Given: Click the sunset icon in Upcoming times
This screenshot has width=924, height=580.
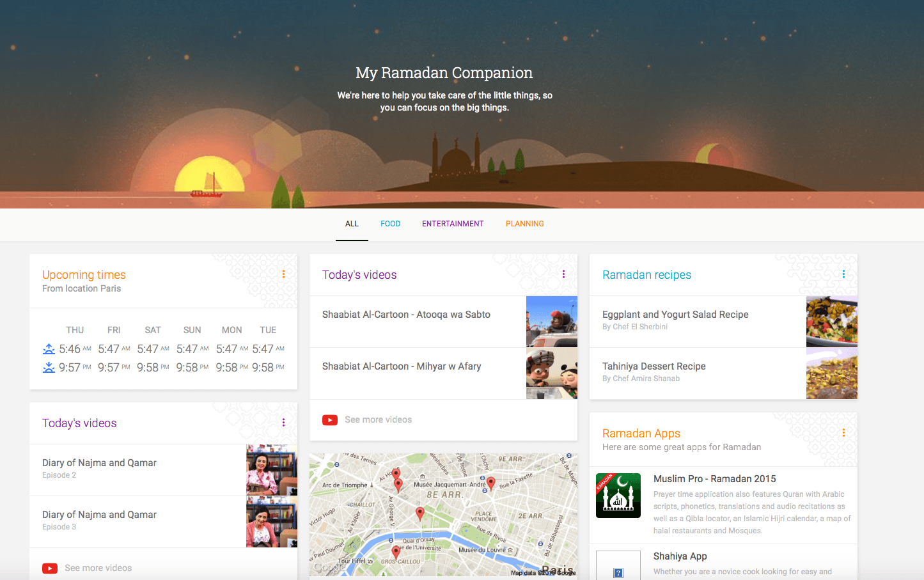Looking at the screenshot, I should tap(49, 368).
